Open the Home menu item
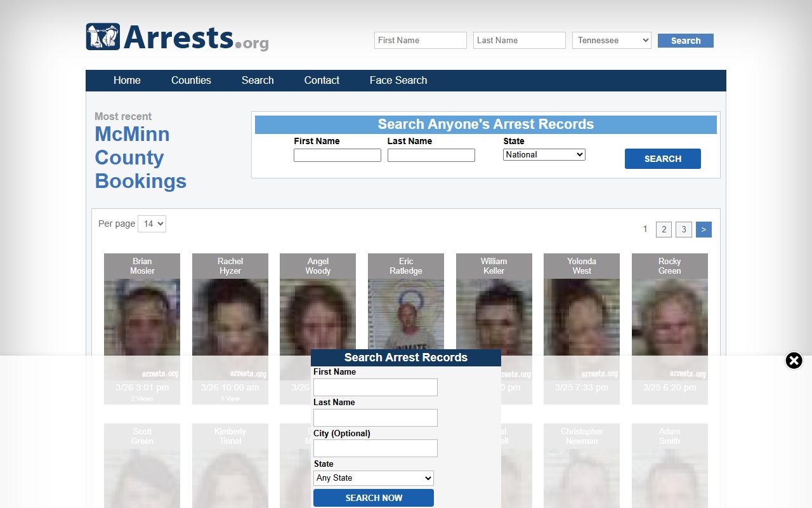Screen dimensions: 812x508 pyautogui.click(x=127, y=80)
